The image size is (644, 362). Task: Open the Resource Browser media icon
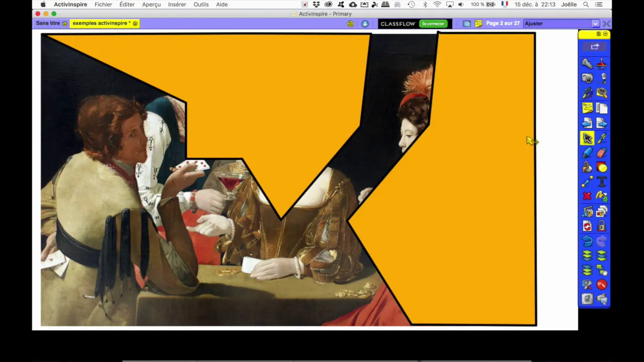587,212
